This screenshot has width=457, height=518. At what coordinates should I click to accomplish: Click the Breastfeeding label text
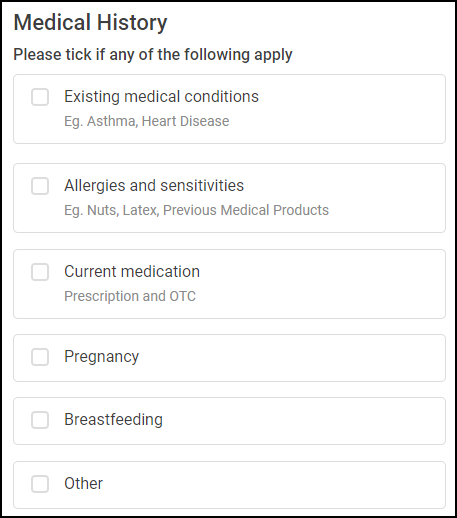(x=113, y=420)
